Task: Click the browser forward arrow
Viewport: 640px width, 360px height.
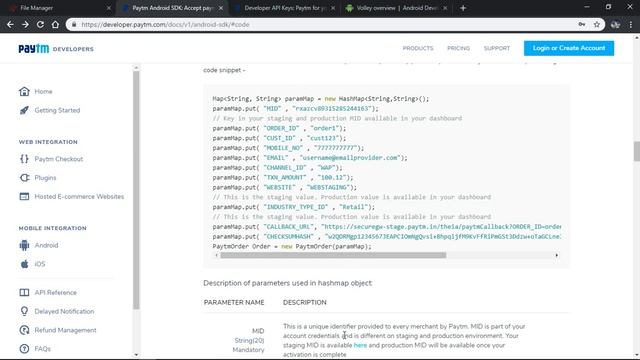Action: coord(25,24)
